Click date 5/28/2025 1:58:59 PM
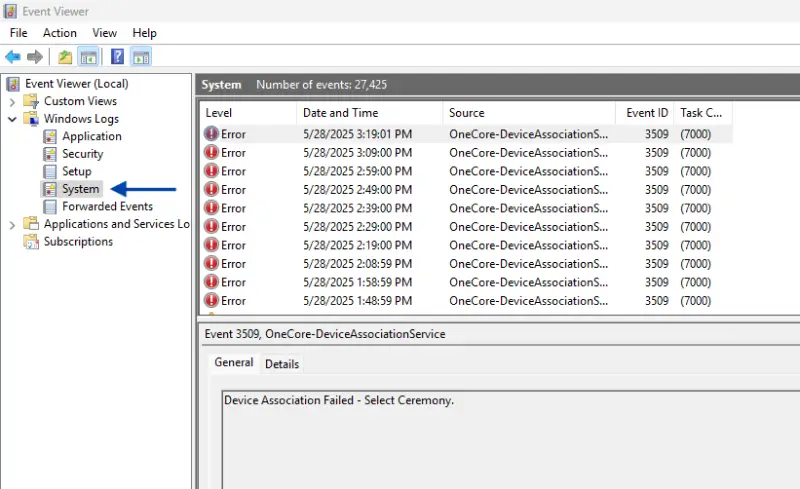 click(358, 282)
